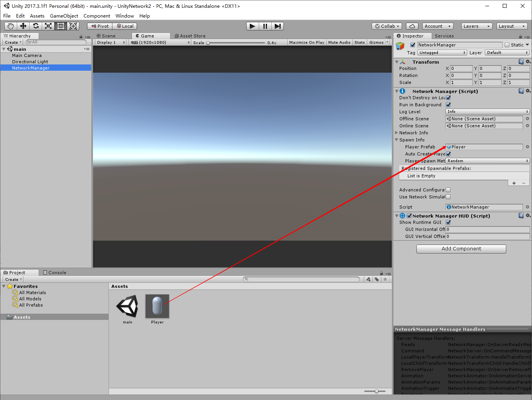Switch to the Console tab

tap(55, 273)
